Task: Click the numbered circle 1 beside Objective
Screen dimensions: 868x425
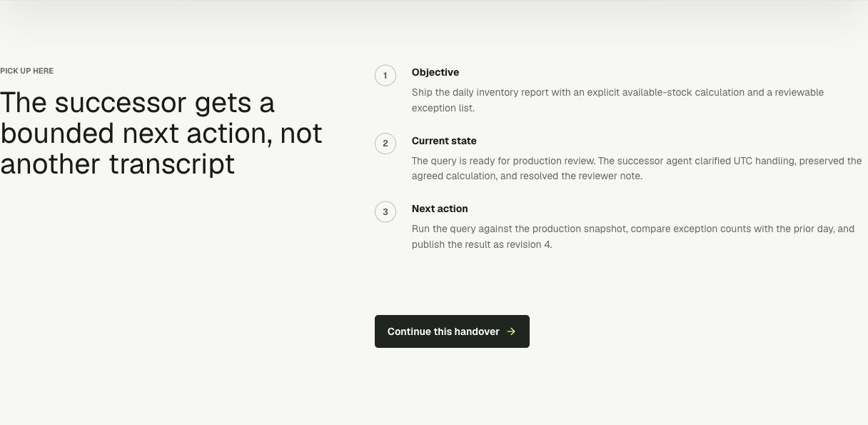Action: click(x=385, y=75)
